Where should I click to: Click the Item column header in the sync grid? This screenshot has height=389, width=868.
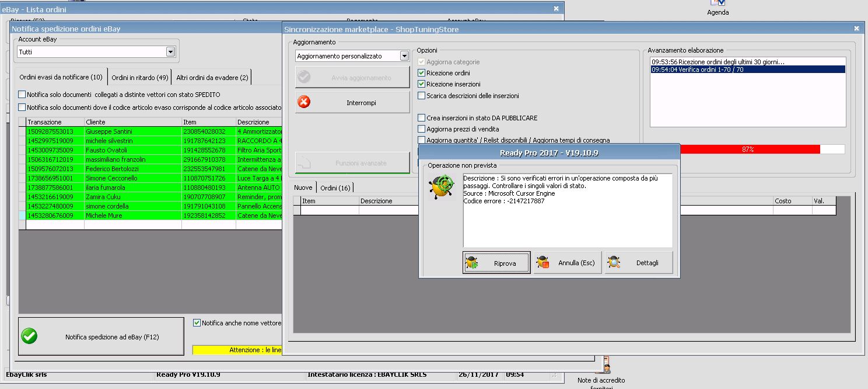click(330, 201)
